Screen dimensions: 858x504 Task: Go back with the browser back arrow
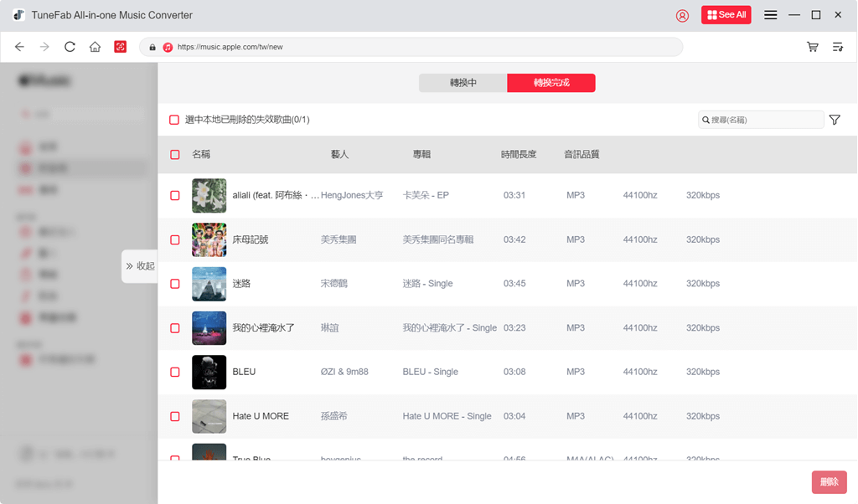tap(20, 47)
